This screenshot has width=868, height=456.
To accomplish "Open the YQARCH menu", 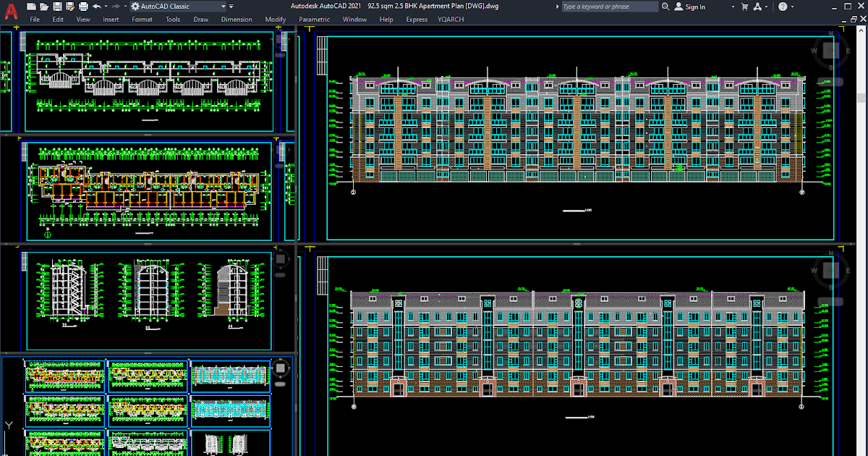I will click(451, 20).
